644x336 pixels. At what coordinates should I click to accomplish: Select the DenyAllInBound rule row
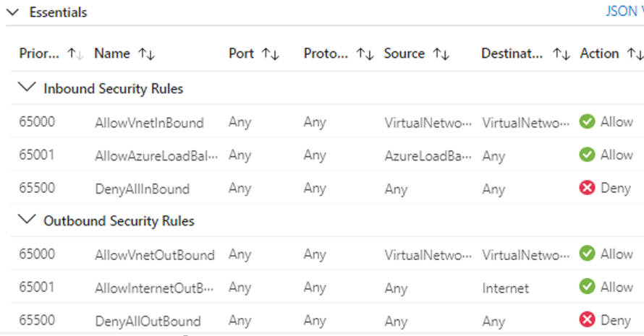(142, 189)
